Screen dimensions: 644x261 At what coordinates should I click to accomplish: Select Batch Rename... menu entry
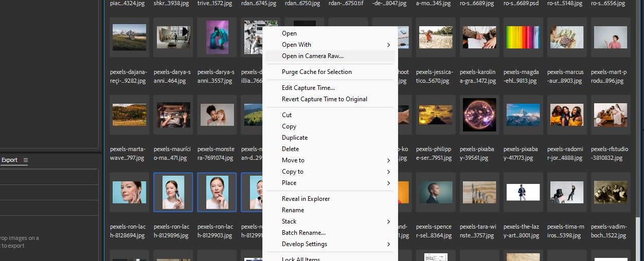coord(303,233)
